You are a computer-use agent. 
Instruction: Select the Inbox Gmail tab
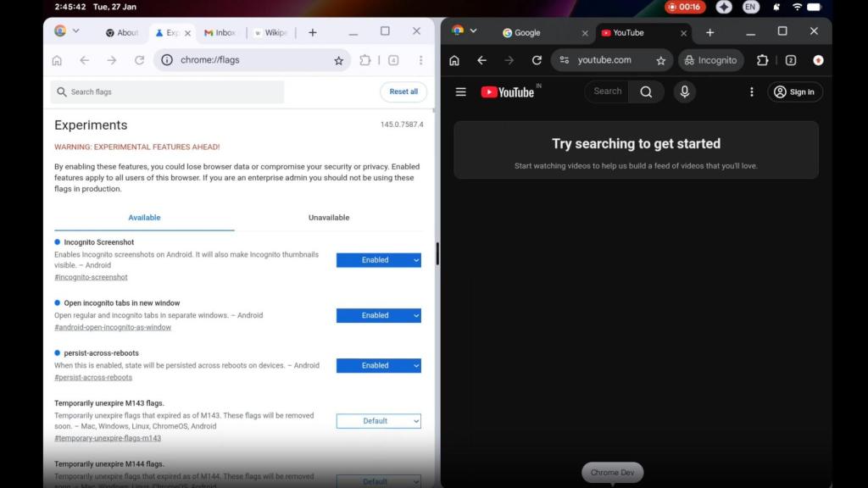coord(220,33)
